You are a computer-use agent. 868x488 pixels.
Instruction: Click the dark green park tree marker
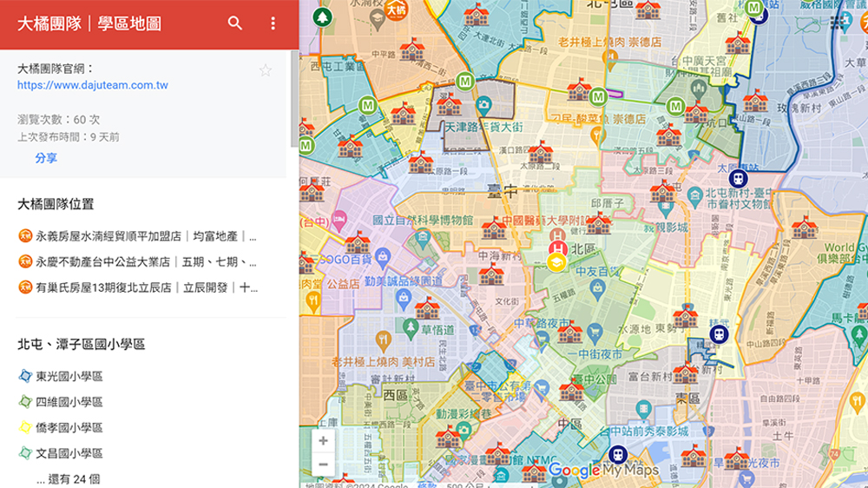coord(322,17)
